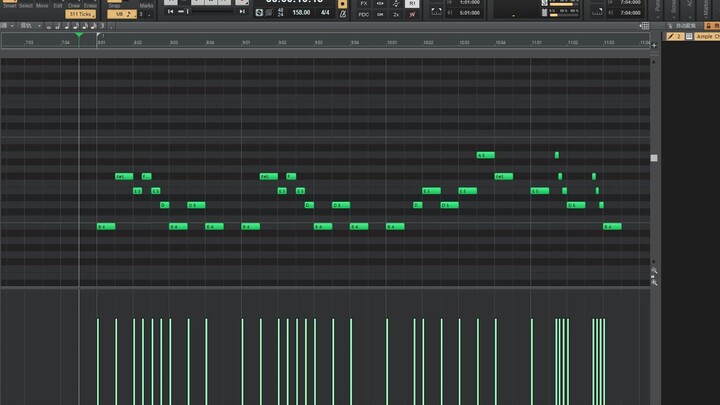720x405 pixels.
Task: Toggle the punch record icon
Action: [597, 11]
